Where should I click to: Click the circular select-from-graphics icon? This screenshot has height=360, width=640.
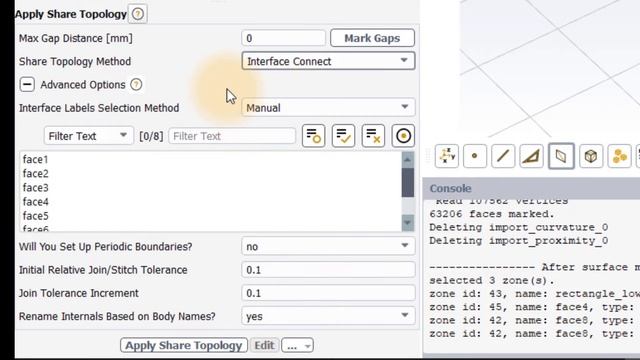click(403, 136)
